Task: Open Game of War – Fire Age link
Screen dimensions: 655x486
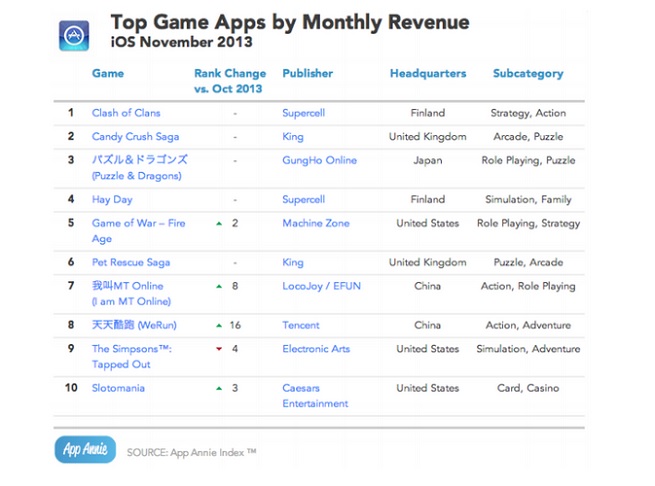Action: 138,231
